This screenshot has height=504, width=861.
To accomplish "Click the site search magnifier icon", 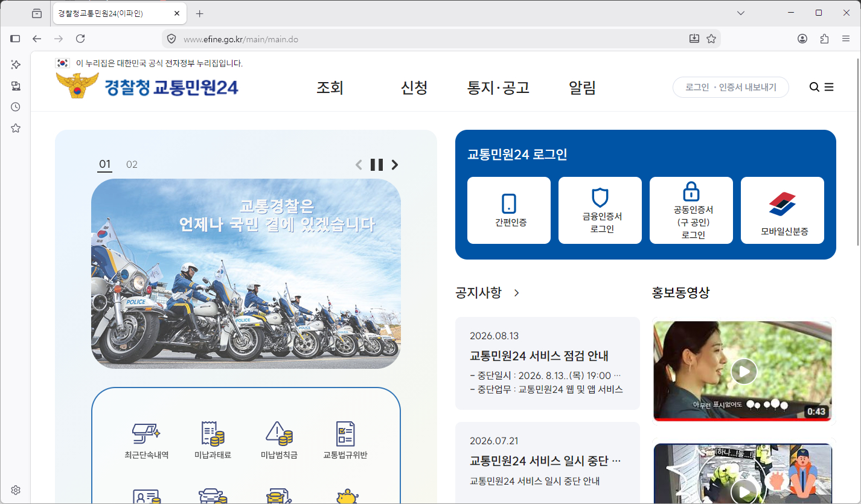I will pyautogui.click(x=815, y=88).
